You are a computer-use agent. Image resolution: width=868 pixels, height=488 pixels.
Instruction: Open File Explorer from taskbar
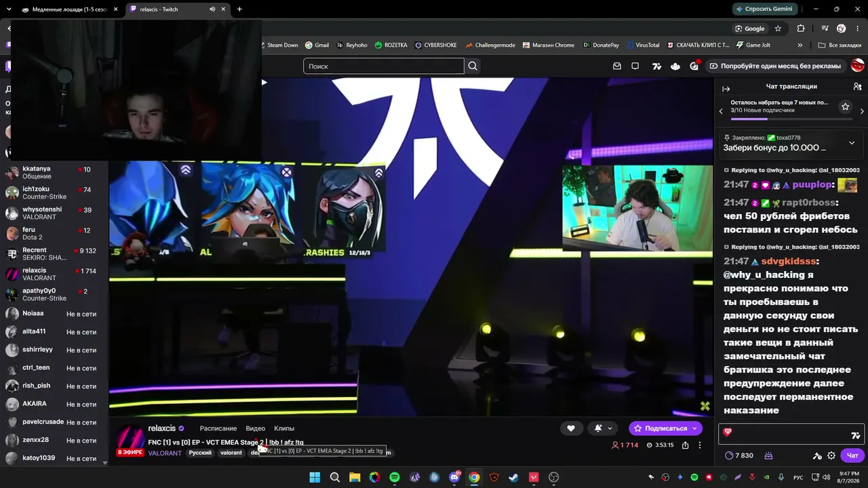(355, 477)
